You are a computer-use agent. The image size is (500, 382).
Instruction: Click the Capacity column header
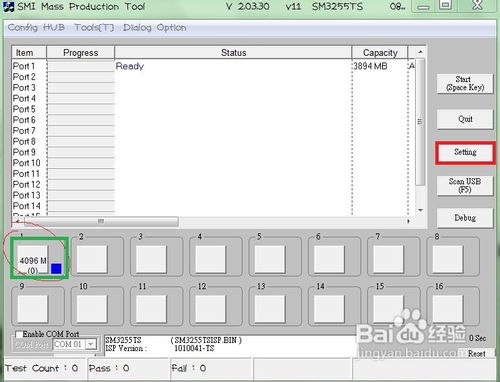click(380, 53)
